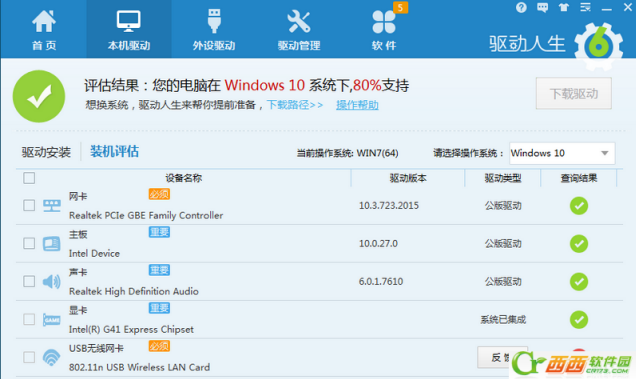The height and width of the screenshot is (379, 636).
Task: Click the 设备名称 column header
Action: pyautogui.click(x=183, y=178)
